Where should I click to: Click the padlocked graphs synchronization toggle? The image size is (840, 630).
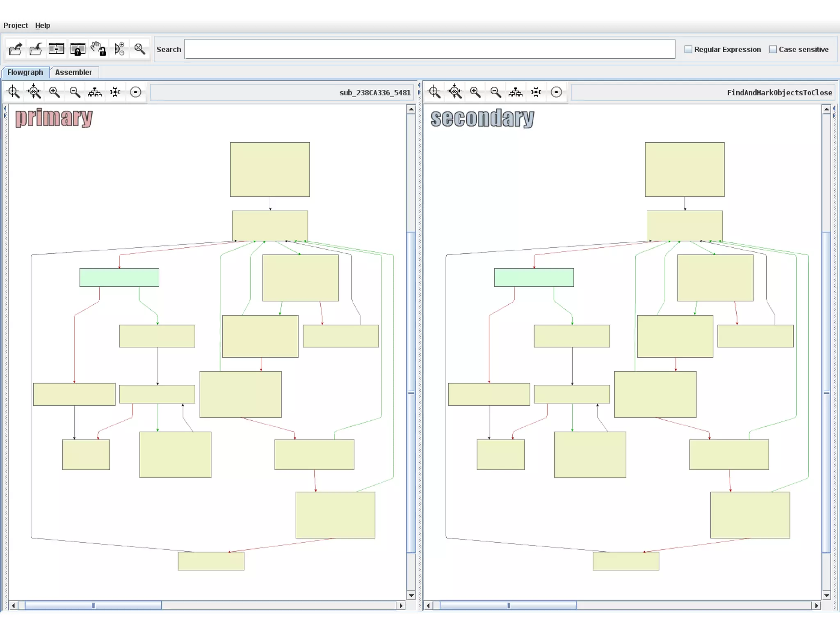click(x=78, y=49)
